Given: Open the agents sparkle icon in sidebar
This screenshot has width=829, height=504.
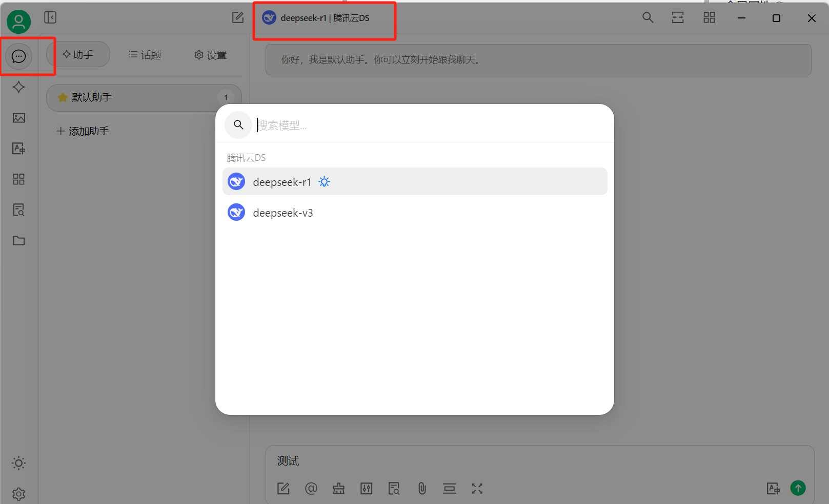Looking at the screenshot, I should tap(19, 87).
